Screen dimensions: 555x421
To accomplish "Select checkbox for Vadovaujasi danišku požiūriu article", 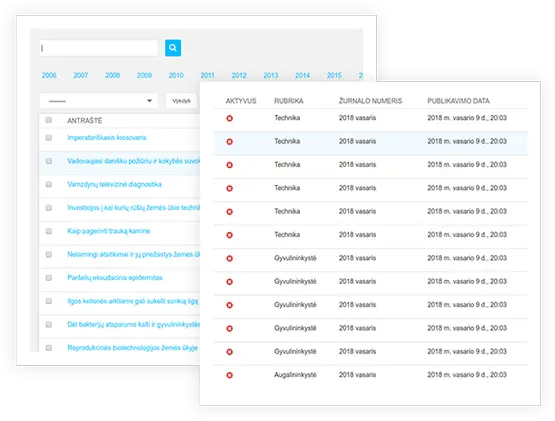I will click(x=49, y=161).
